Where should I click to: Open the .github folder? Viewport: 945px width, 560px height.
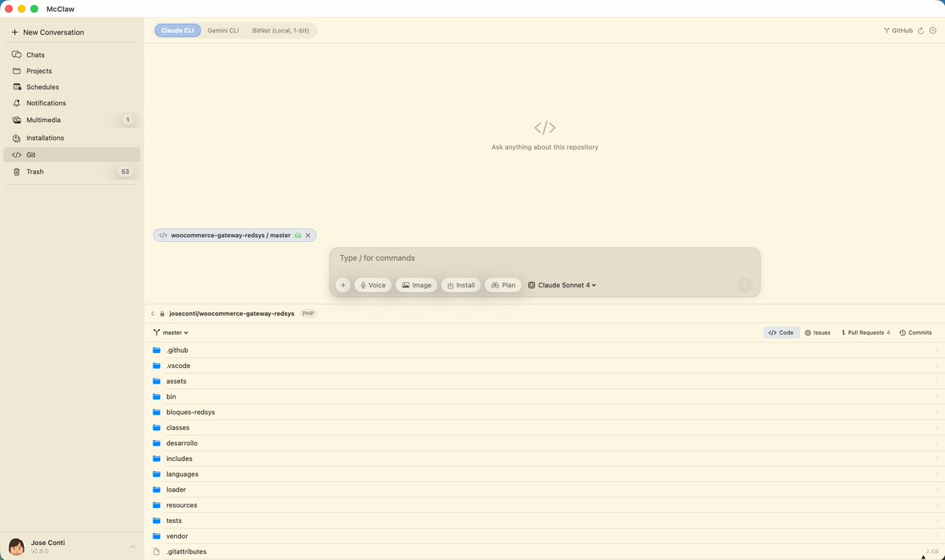[x=544, y=350]
